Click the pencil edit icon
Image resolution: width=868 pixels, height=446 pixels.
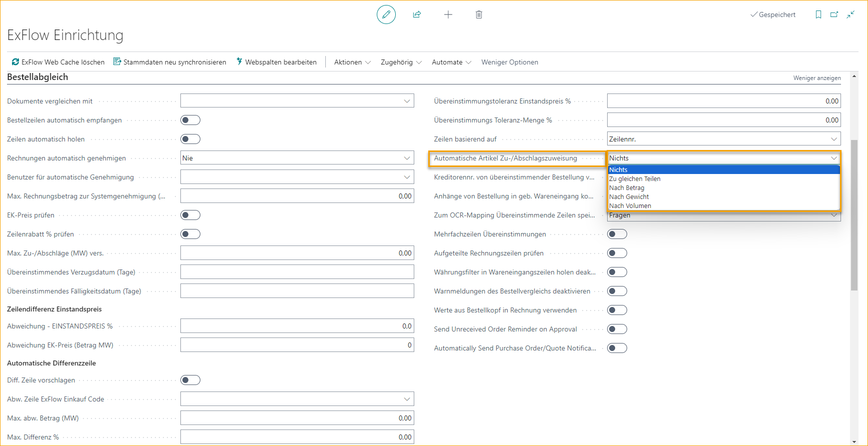(386, 14)
